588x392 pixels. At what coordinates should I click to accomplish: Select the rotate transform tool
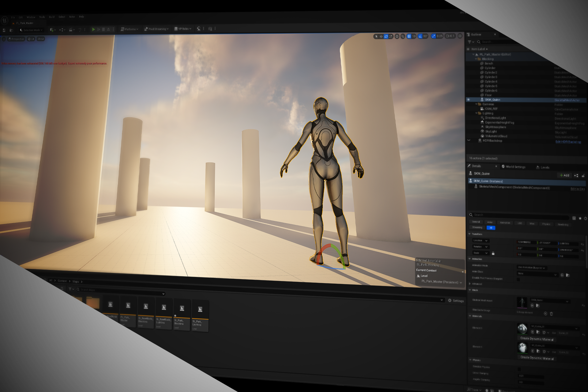click(386, 36)
